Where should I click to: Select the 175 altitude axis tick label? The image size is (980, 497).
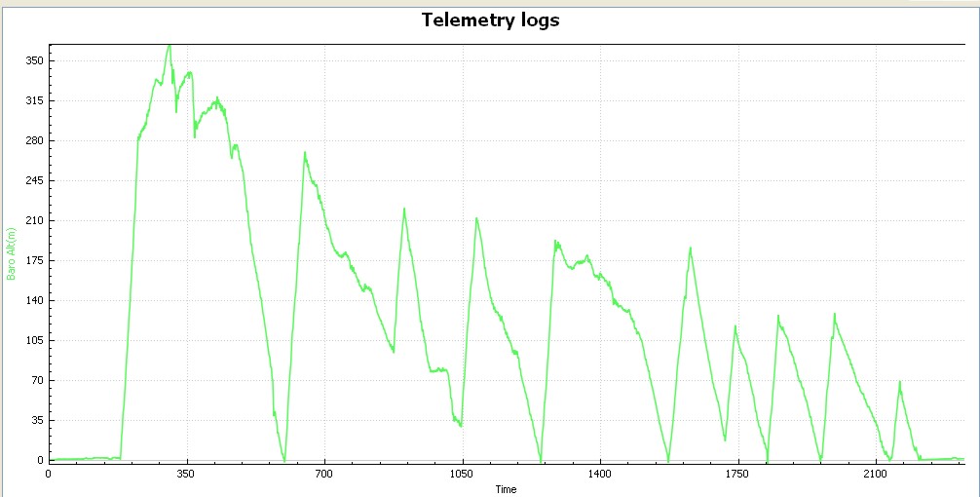point(32,260)
